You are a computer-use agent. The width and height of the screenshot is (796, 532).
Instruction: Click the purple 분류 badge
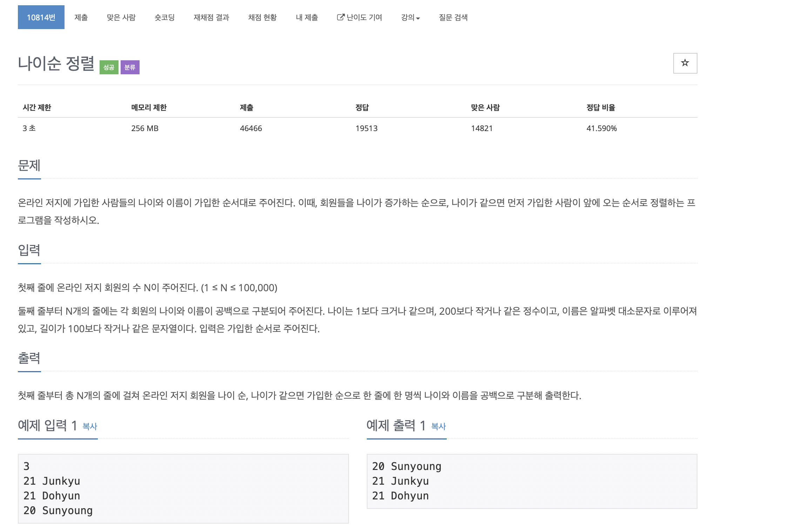(130, 67)
